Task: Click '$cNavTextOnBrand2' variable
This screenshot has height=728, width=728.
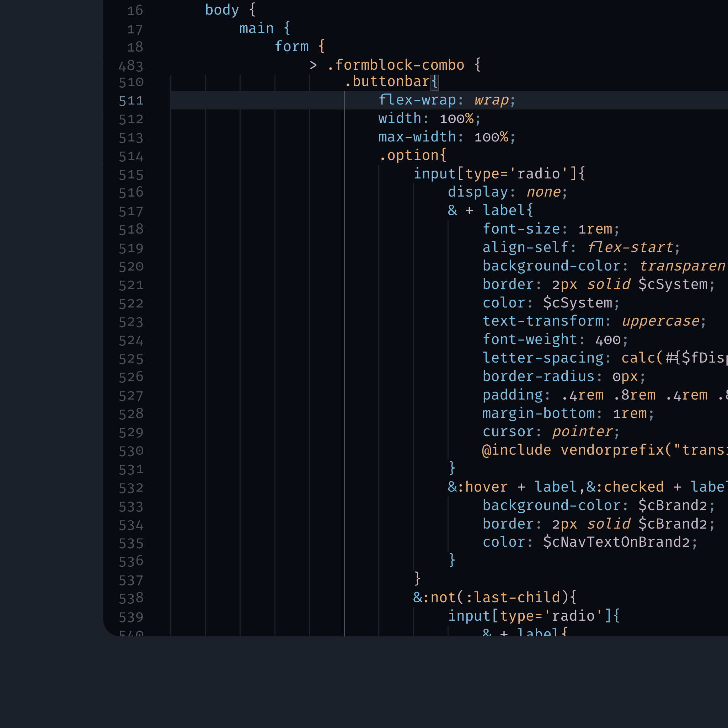Action: (616, 542)
